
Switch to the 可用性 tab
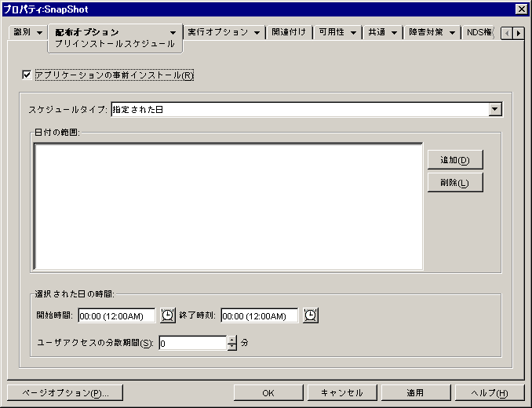tap(331, 32)
